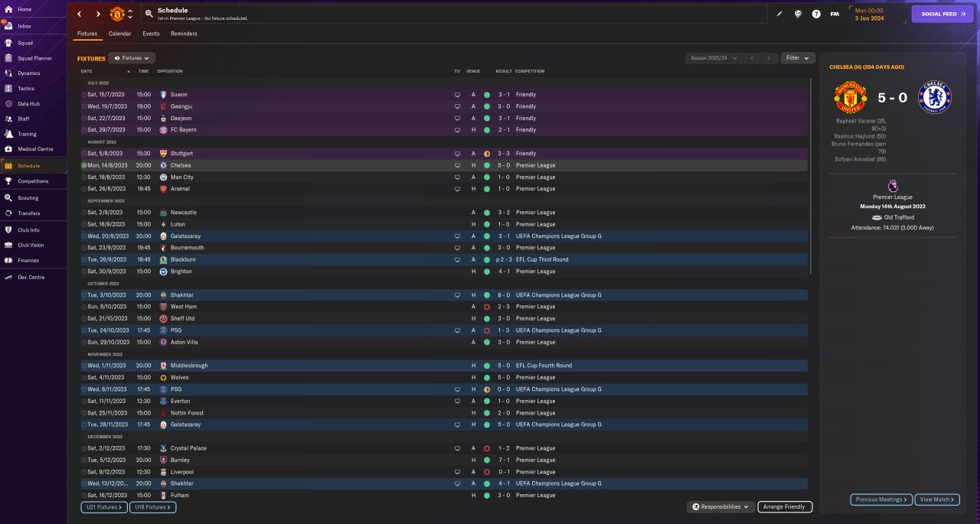The height and width of the screenshot is (524, 980).
Task: Switch to the Events tab
Action: point(151,34)
